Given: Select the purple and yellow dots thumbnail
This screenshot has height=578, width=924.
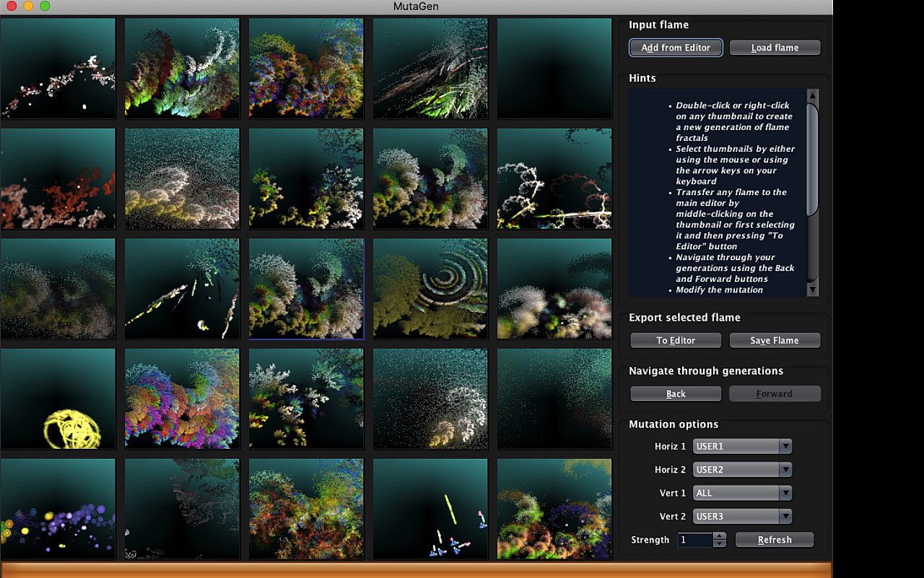Looking at the screenshot, I should point(58,509).
